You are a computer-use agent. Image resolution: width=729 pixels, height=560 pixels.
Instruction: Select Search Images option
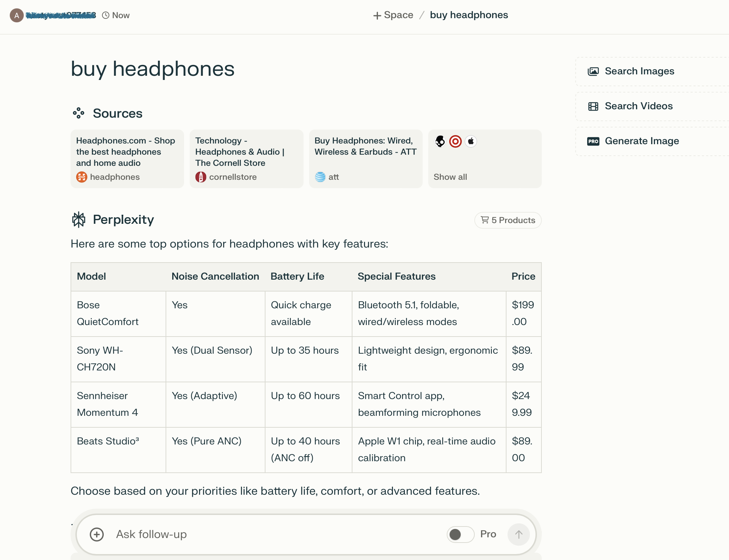click(x=639, y=71)
